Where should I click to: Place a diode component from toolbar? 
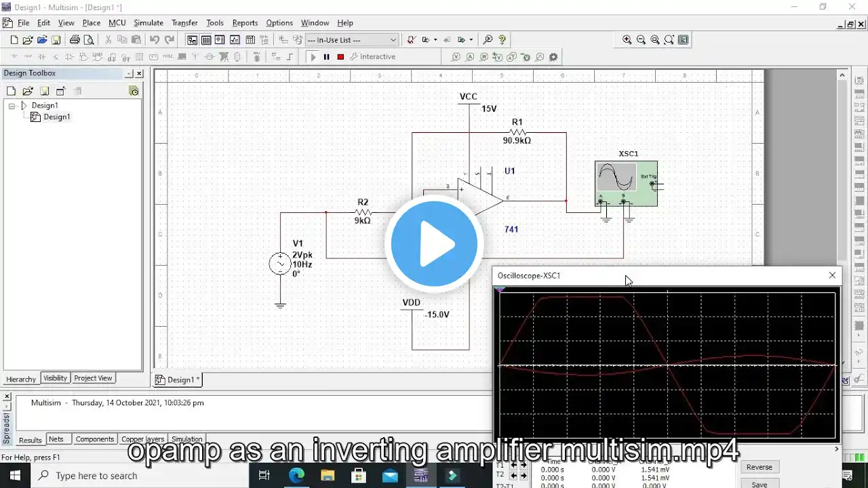coord(41,57)
